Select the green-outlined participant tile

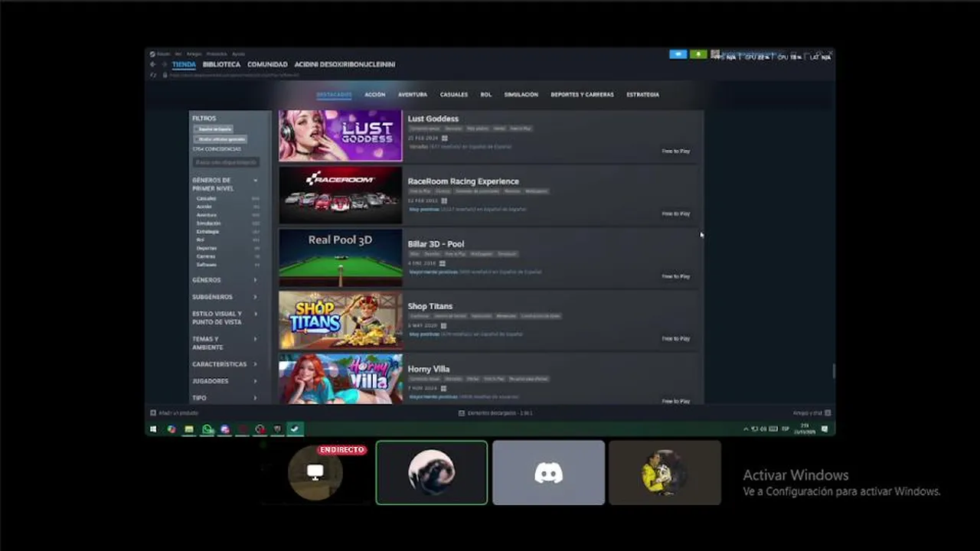pos(432,472)
